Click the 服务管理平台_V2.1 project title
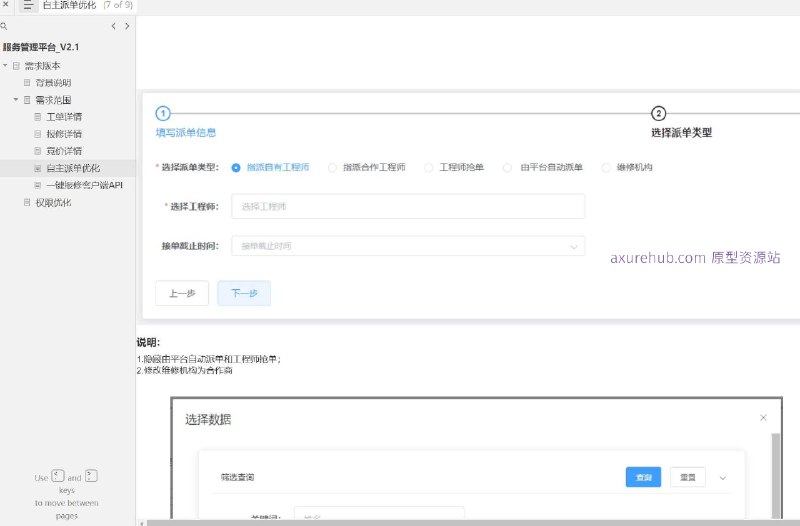800x526 pixels. [41, 47]
